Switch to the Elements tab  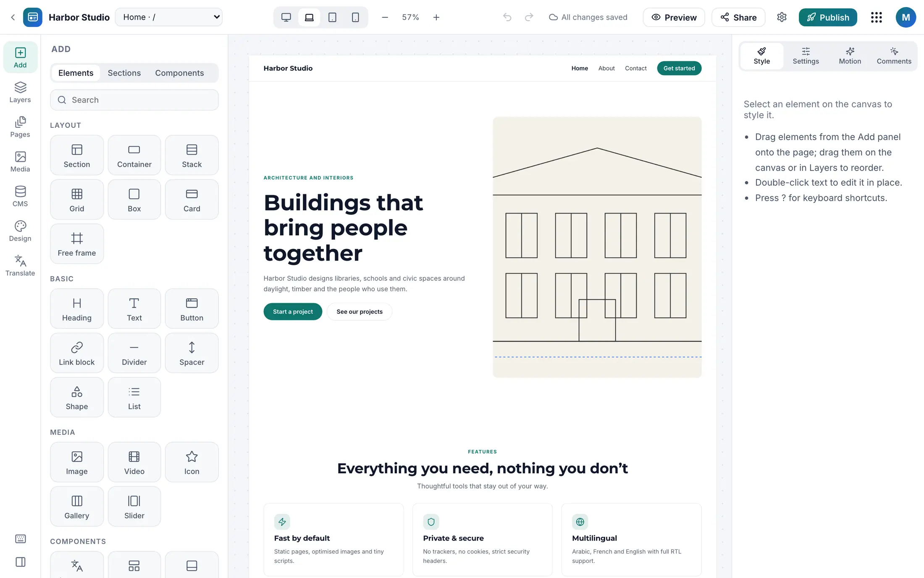point(76,73)
